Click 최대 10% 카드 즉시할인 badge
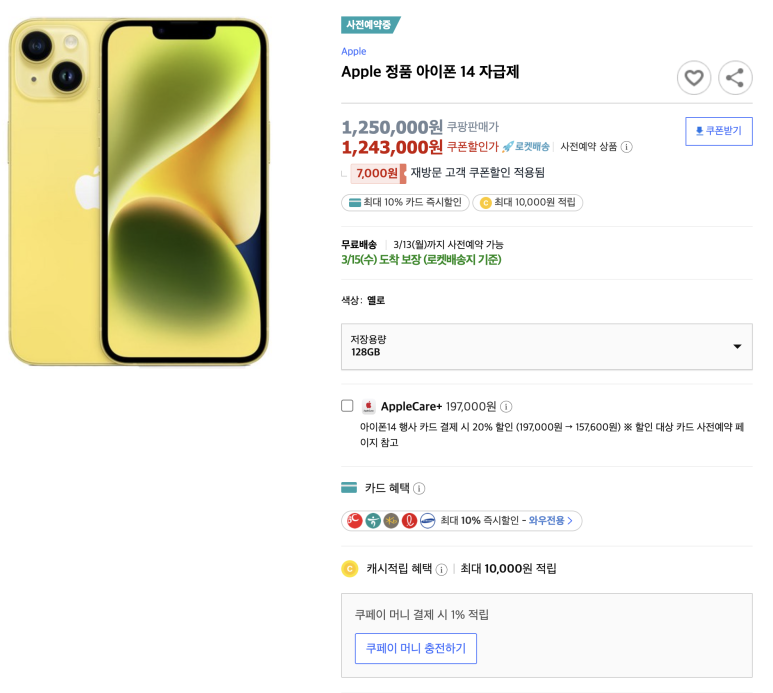Image resolution: width=773 pixels, height=693 pixels. point(405,203)
